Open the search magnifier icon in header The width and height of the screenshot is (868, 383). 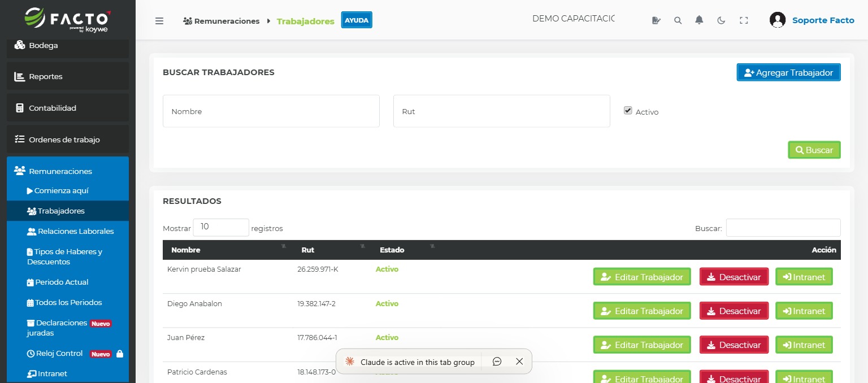(x=678, y=20)
